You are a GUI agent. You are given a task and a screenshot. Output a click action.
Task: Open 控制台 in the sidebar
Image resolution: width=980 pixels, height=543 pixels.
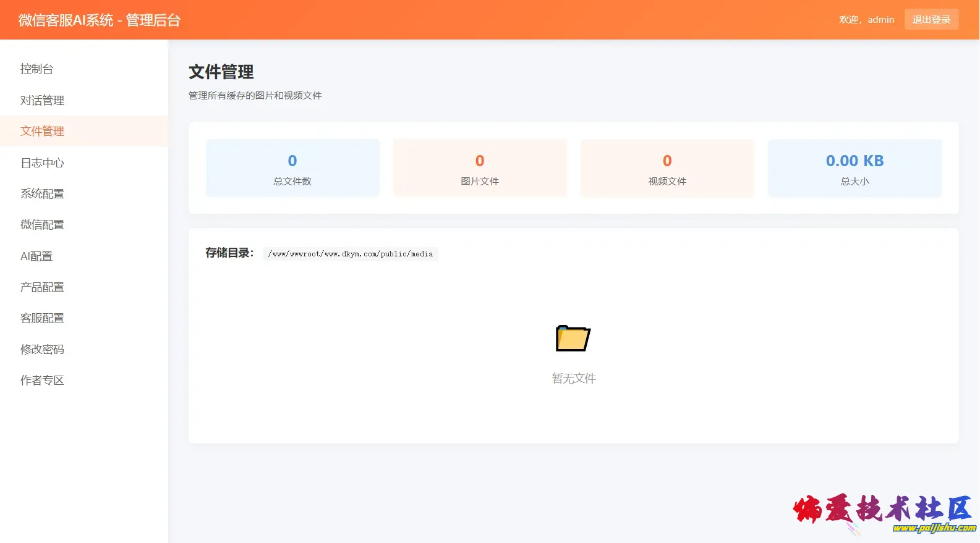pos(37,69)
